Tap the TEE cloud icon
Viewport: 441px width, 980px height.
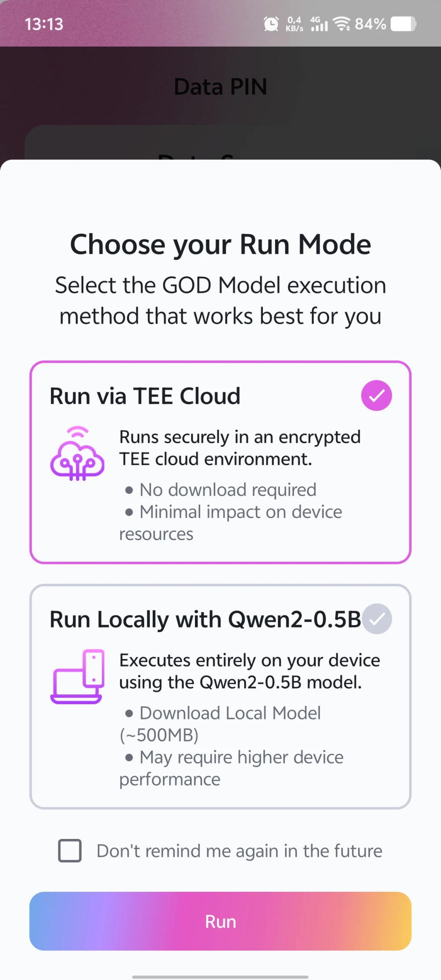tap(77, 454)
